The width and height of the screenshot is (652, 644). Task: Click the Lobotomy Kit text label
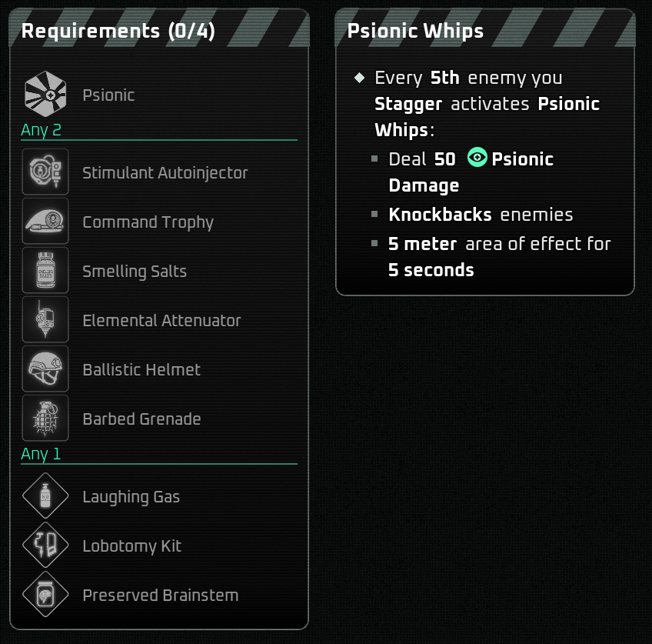pyautogui.click(x=131, y=546)
